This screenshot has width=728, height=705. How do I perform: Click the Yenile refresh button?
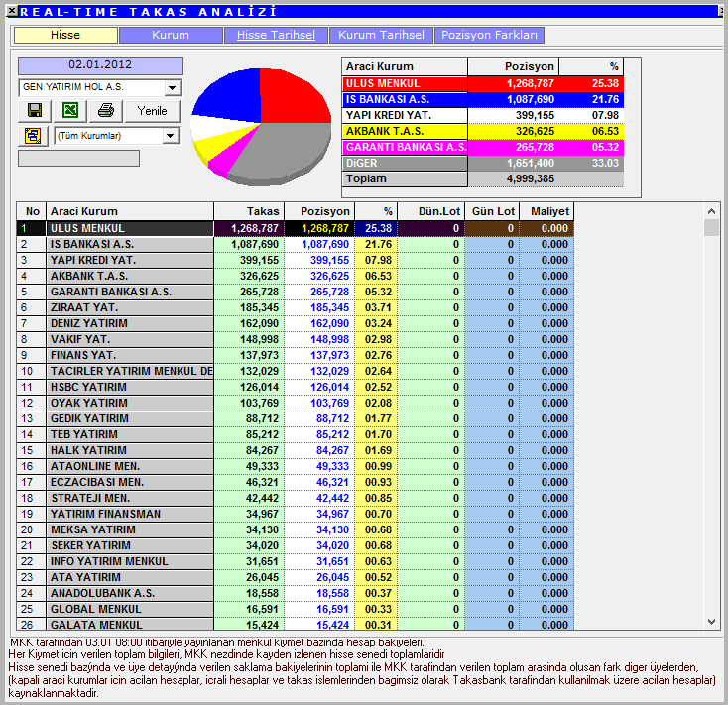tap(153, 110)
